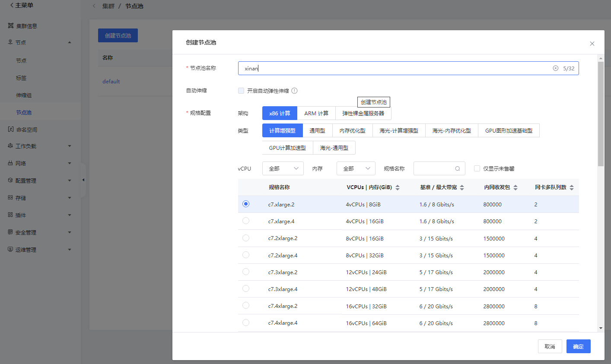Viewport: 611px width, 364px height.
Task: Clear the 节点池名称 input with the x icon
Action: pyautogui.click(x=556, y=68)
